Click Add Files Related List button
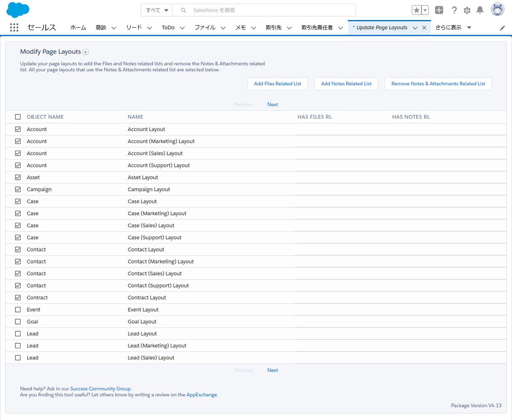Viewport: 512px width, 420px height. (x=278, y=84)
